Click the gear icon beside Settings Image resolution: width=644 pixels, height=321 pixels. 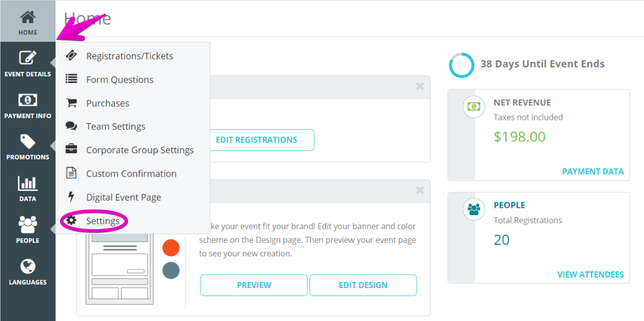(71, 221)
